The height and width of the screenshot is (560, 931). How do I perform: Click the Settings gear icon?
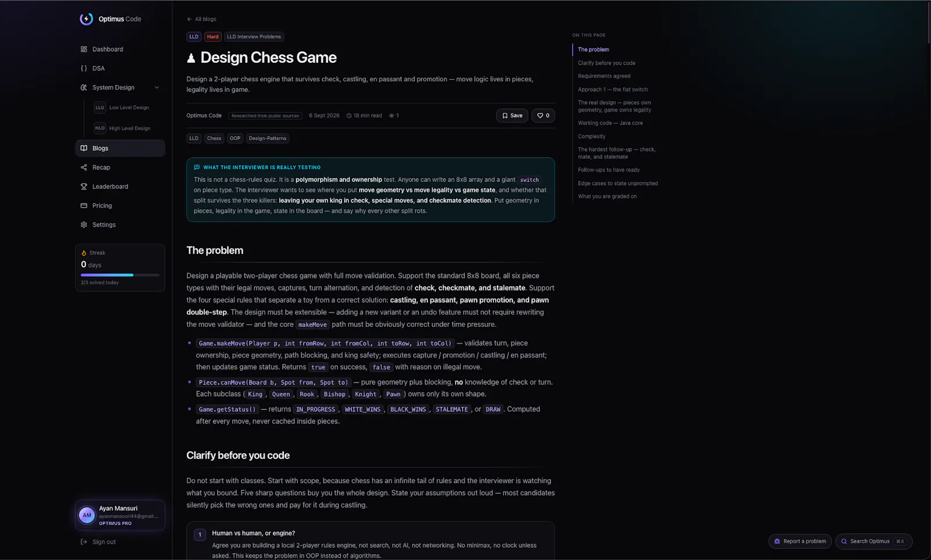(x=84, y=225)
